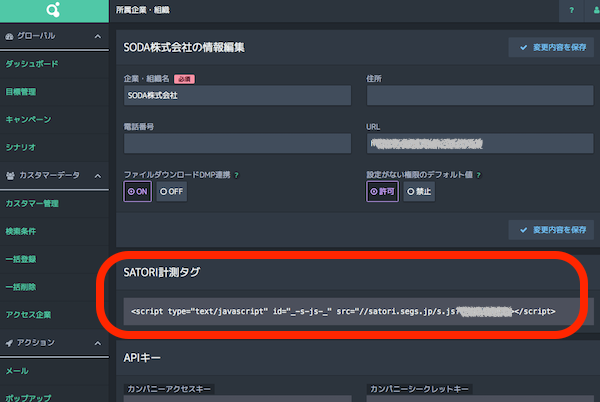Show help for ファイルダウンロードDMP連携
Screen dimensions: 600x402
[236, 175]
